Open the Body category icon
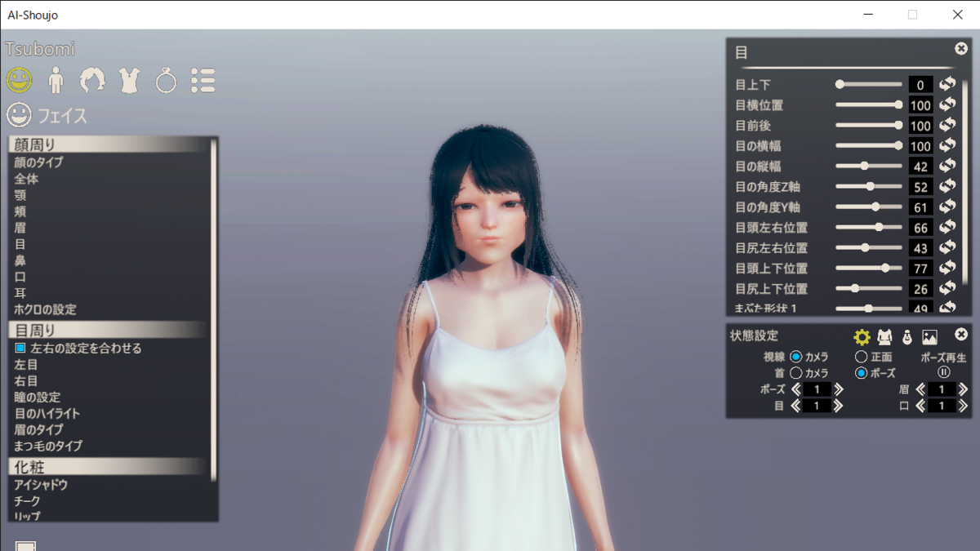The width and height of the screenshot is (980, 551). [56, 80]
